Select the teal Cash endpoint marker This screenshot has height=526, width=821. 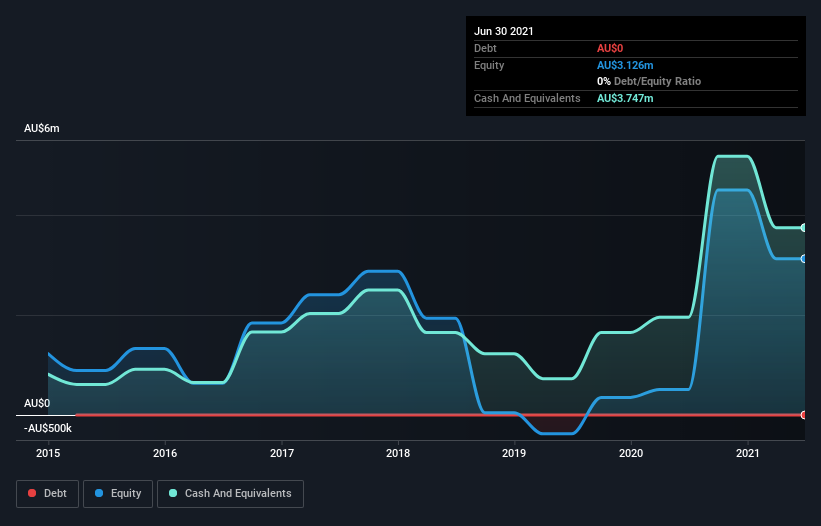(x=804, y=228)
